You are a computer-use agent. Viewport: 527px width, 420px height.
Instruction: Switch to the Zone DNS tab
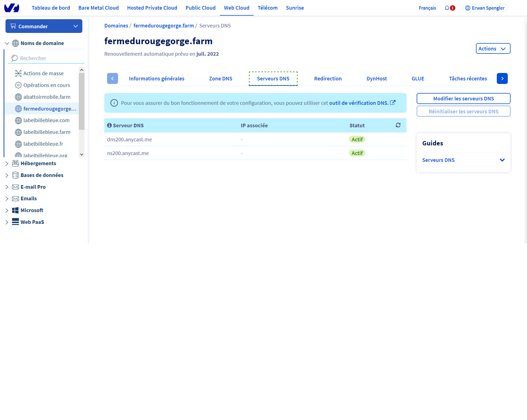(221, 78)
